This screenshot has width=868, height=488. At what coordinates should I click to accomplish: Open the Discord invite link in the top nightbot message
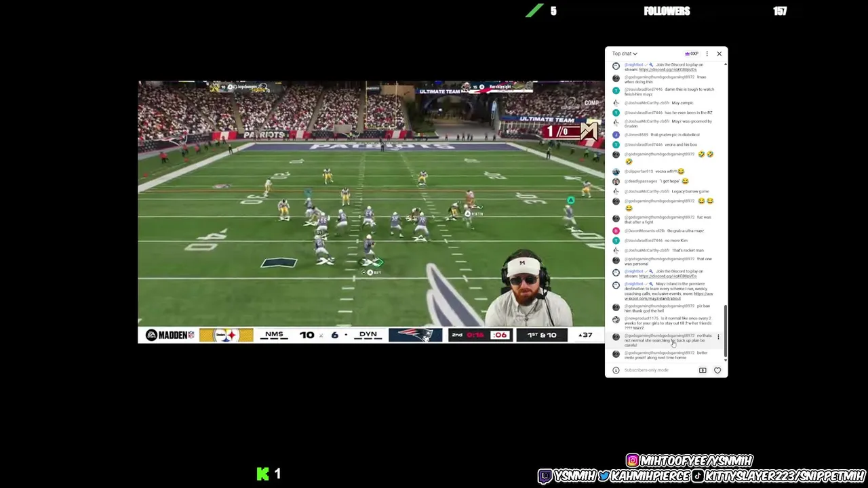click(667, 69)
